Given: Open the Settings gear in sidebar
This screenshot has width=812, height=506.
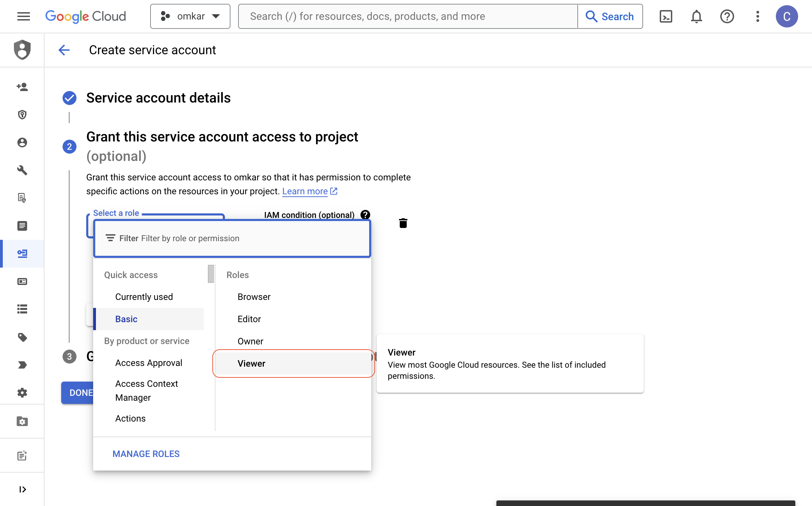Looking at the screenshot, I should click(x=22, y=393).
